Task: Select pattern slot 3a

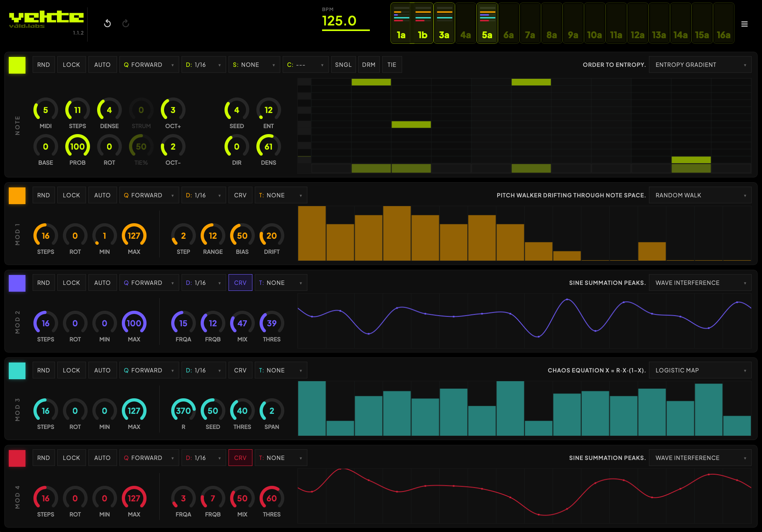Action: [444, 23]
